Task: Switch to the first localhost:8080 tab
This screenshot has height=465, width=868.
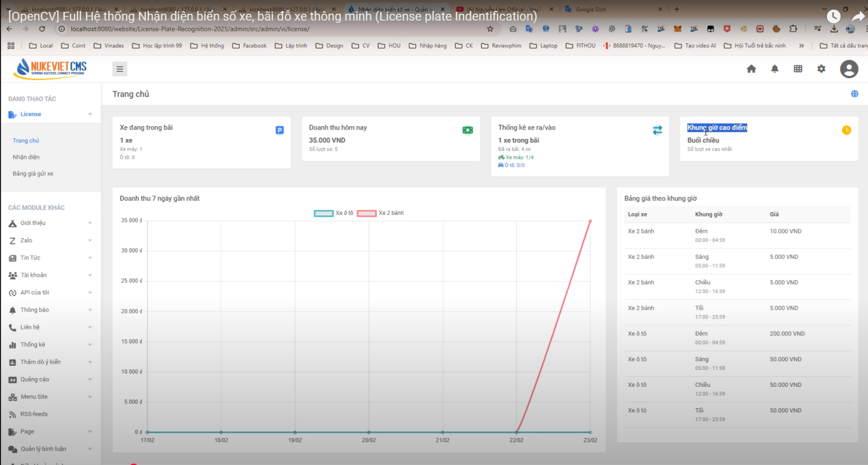Action: point(68,9)
